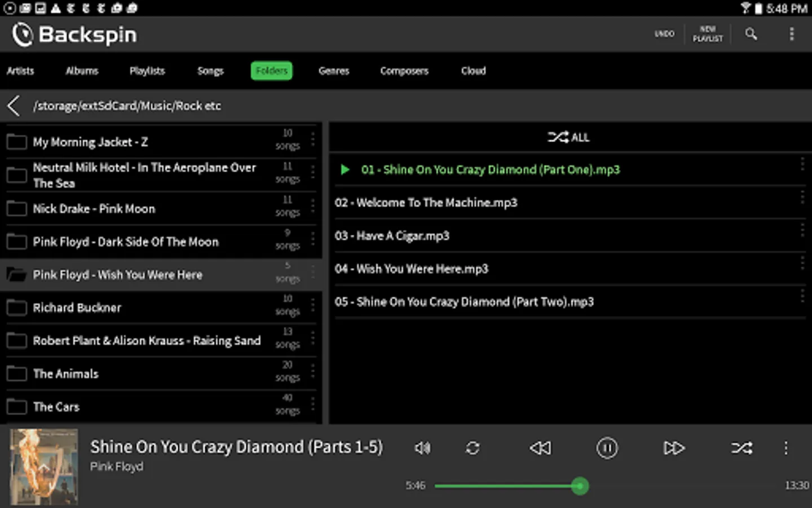Toggle shuffle in the player bar
The height and width of the screenshot is (508, 812).
point(742,448)
